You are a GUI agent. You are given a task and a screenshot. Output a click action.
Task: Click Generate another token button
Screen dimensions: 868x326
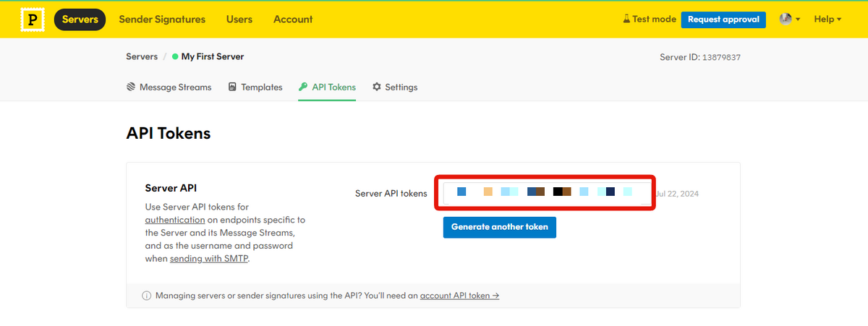(500, 226)
